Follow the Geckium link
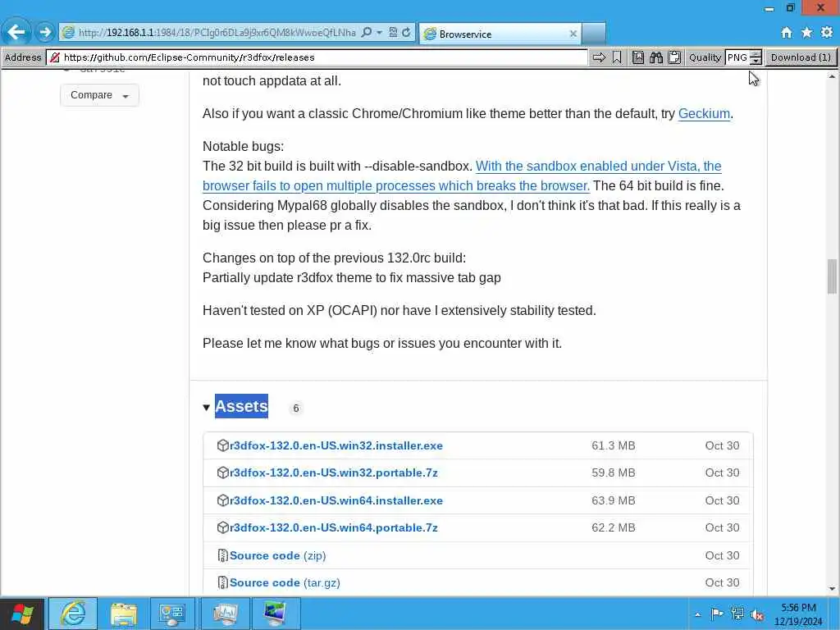 tap(704, 113)
